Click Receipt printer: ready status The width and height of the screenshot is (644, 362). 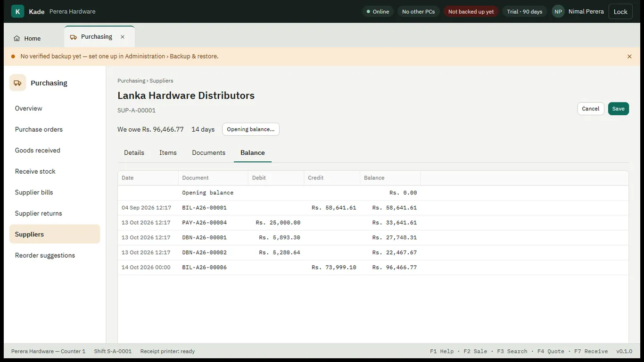[x=167, y=351]
